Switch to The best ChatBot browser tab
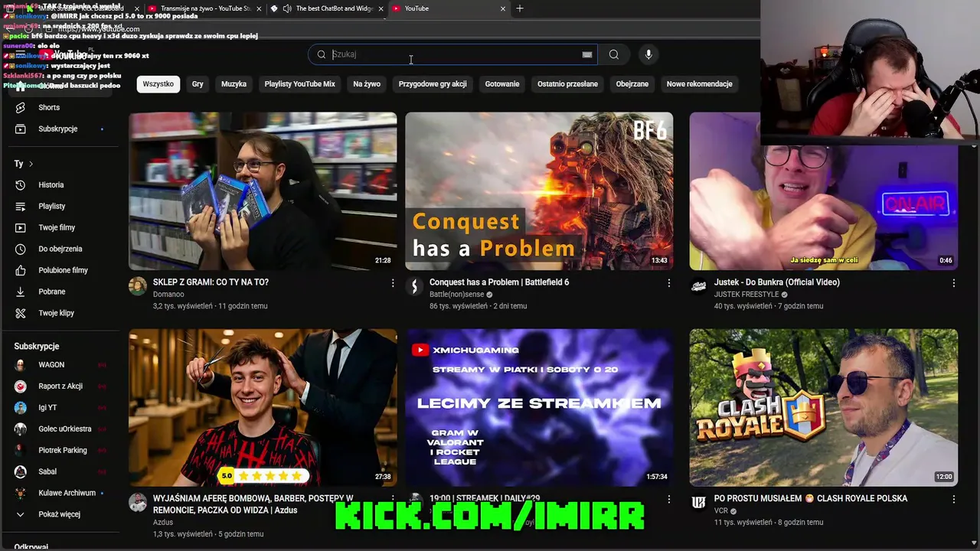 click(325, 8)
